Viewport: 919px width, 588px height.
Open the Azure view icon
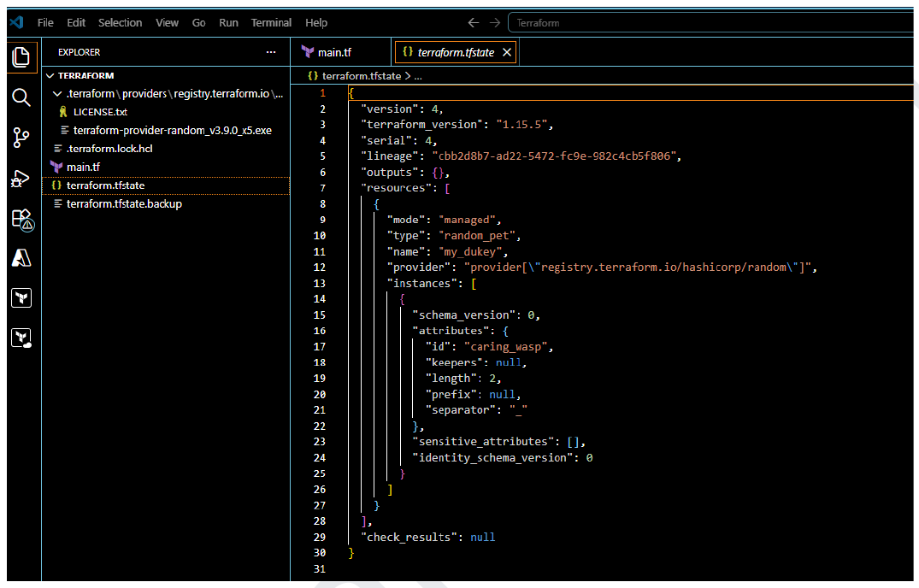[x=21, y=258]
